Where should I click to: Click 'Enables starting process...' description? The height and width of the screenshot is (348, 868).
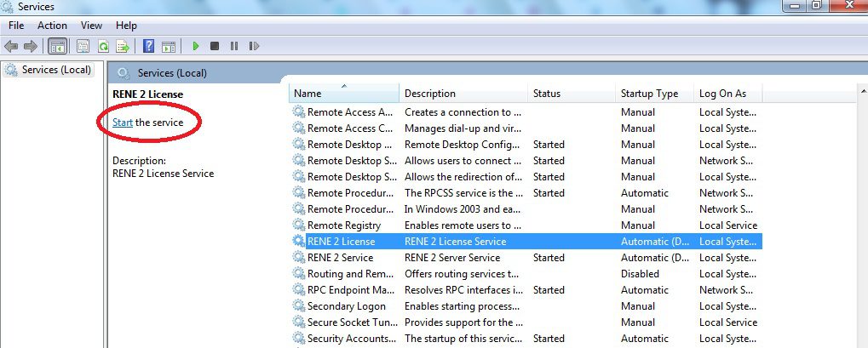coord(463,306)
